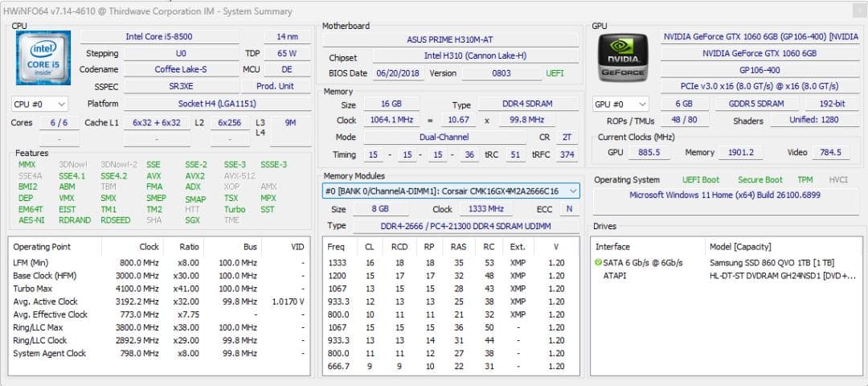Click the green SATA drive status indicator
Image resolution: width=868 pixels, height=386 pixels.
click(x=598, y=263)
